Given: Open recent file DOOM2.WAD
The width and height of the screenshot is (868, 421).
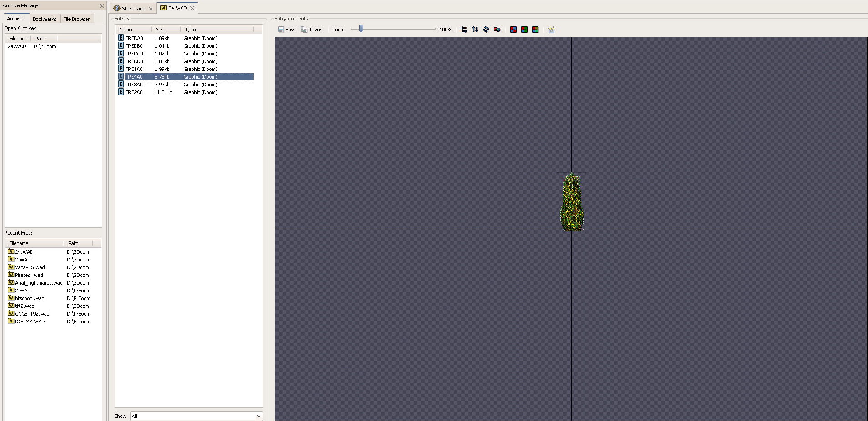Looking at the screenshot, I should (x=30, y=321).
